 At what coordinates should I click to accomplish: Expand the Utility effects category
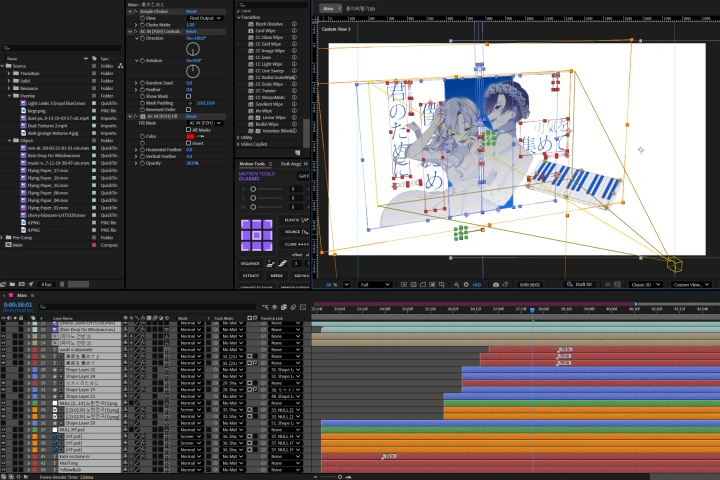click(238, 137)
